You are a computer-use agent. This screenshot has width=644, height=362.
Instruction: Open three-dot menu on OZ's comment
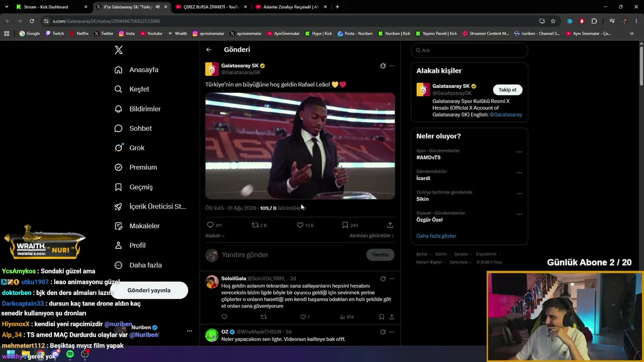[392, 332]
